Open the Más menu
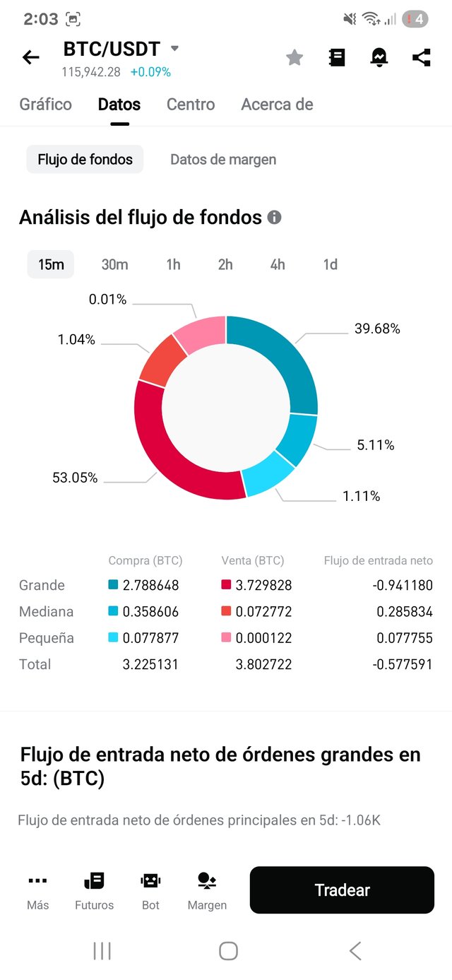 (38, 890)
